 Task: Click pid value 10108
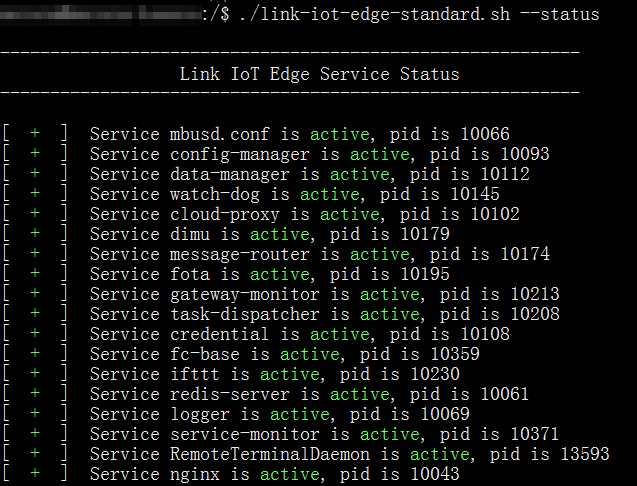485,334
